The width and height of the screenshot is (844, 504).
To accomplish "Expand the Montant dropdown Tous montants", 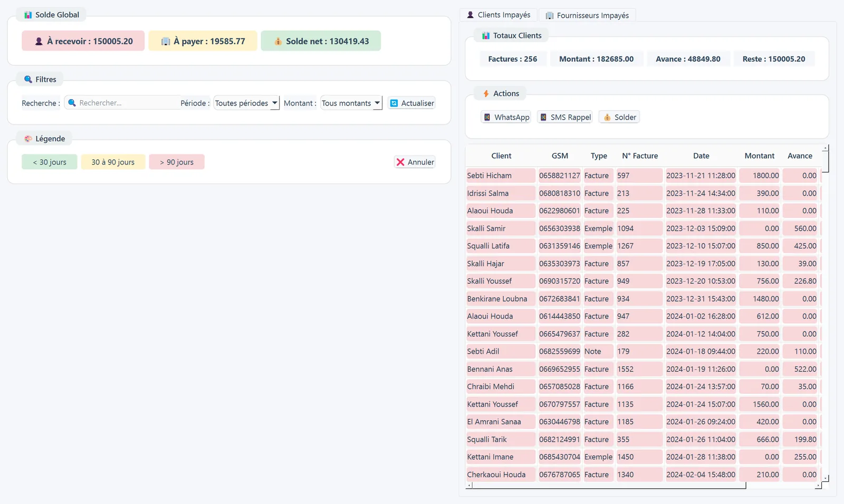I will 351,103.
